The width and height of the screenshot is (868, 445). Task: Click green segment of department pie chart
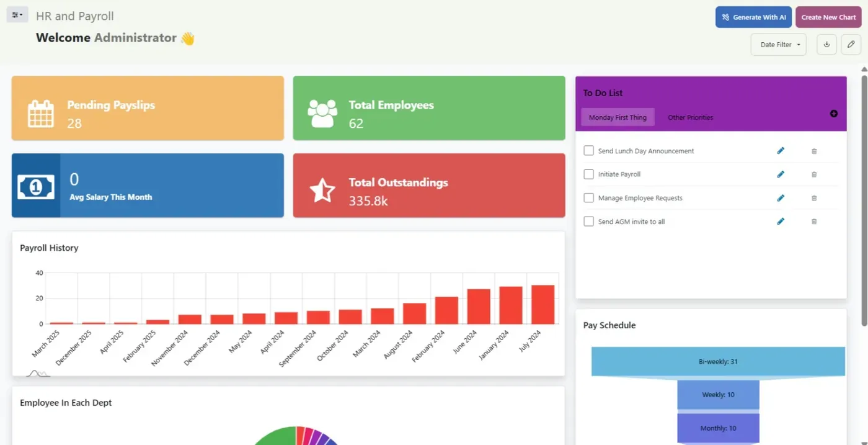pos(278,436)
